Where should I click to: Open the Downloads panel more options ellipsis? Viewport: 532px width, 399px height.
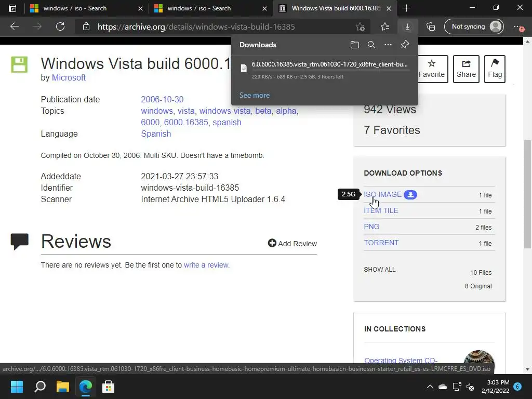tap(388, 45)
